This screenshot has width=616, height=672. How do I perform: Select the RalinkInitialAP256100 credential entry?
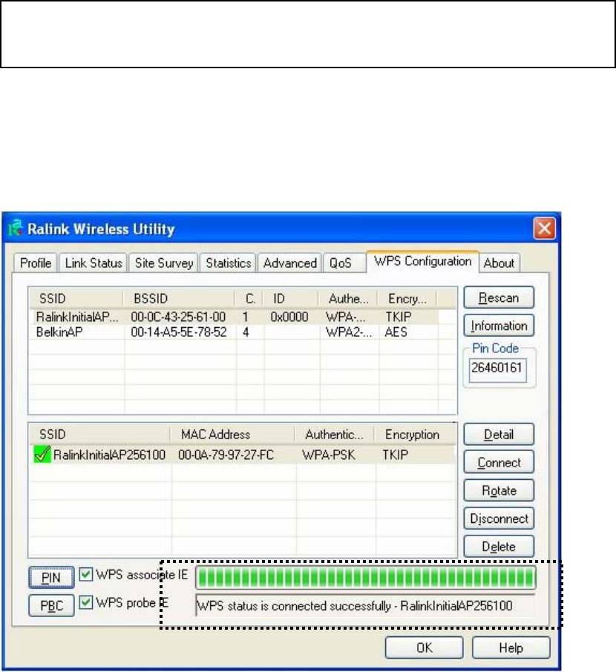(243, 455)
